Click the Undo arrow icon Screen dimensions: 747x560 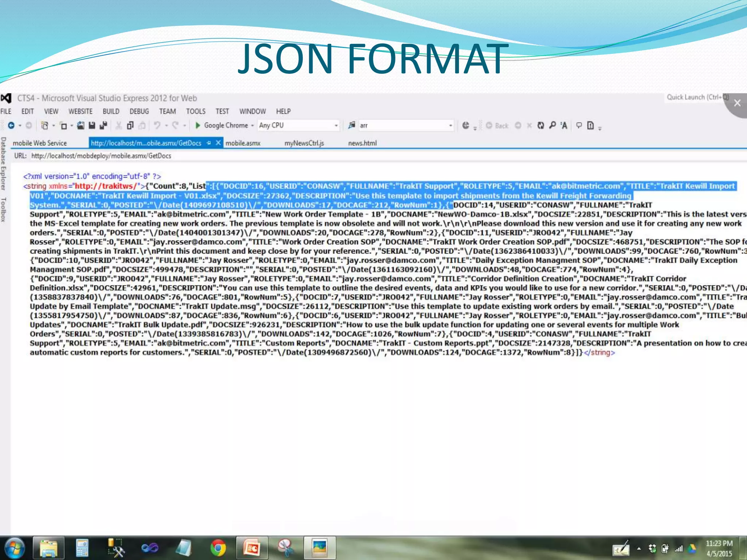point(157,125)
